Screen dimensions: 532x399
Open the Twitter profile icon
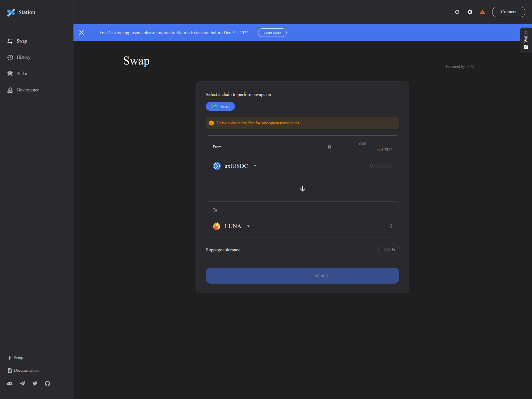point(35,383)
